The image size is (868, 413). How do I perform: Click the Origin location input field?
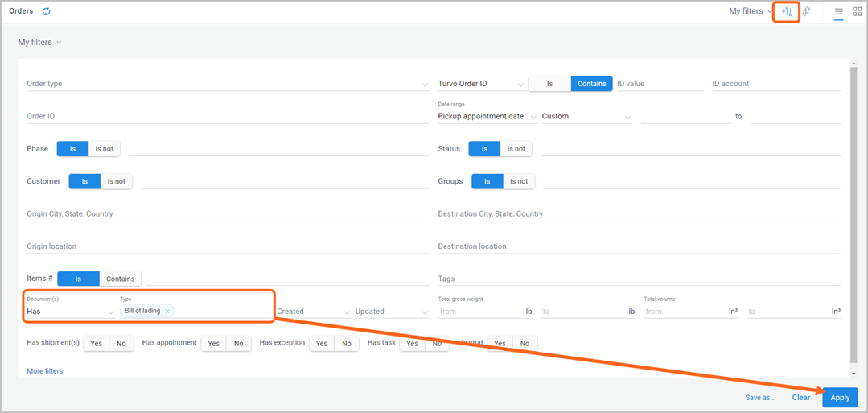228,246
